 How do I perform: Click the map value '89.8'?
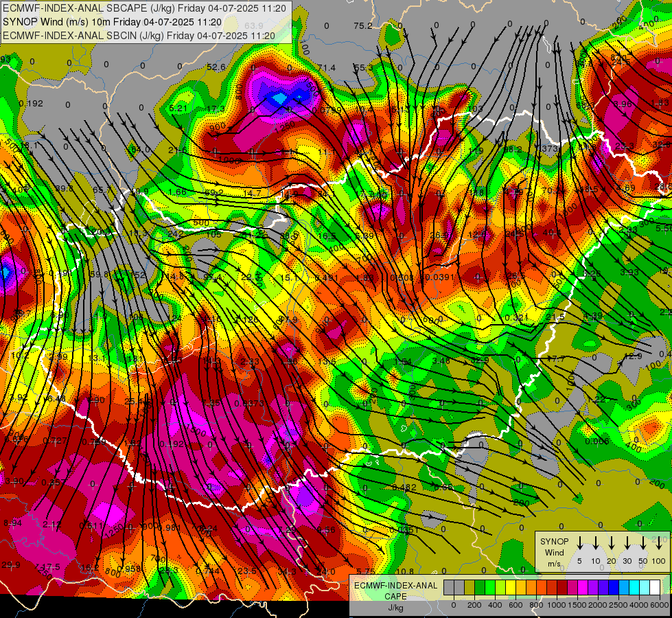(x=65, y=189)
